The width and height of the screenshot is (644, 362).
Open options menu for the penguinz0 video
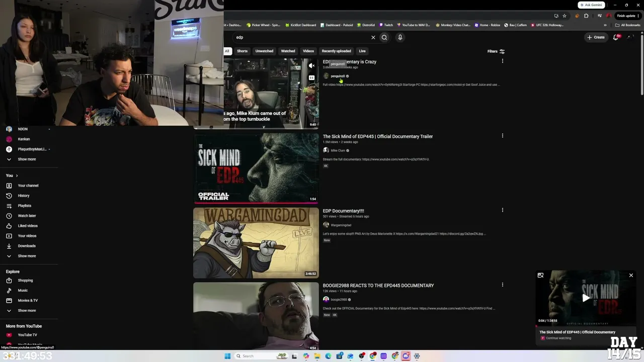pyautogui.click(x=502, y=61)
